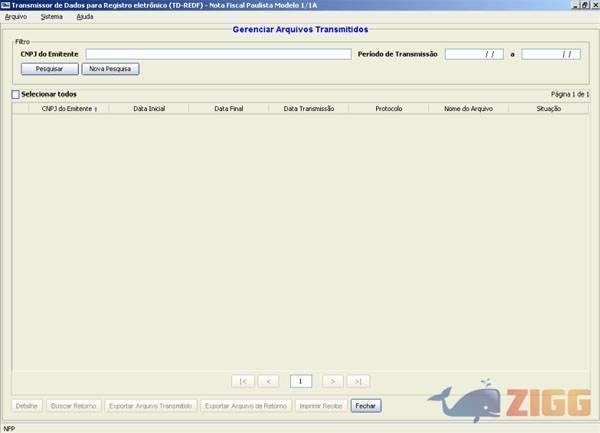Click the page number field in pagination

301,381
